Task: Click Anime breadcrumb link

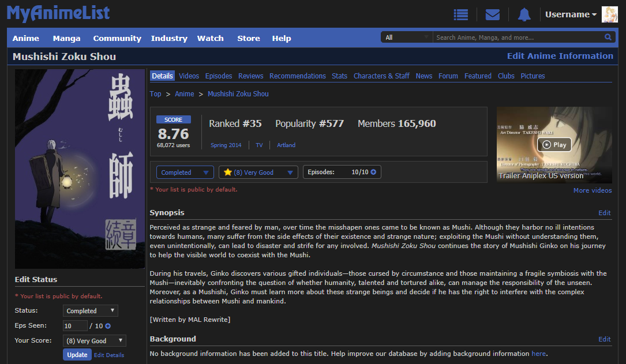Action: tap(184, 94)
